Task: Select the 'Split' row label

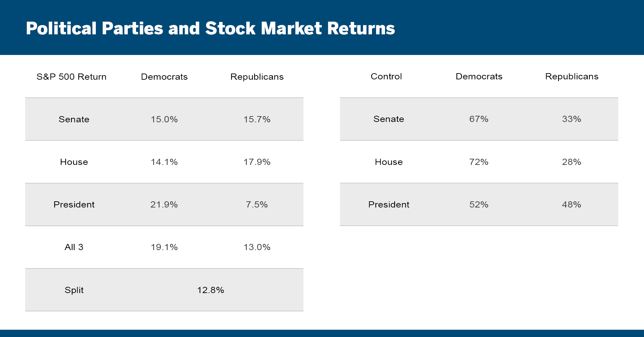Action: pos(74,290)
